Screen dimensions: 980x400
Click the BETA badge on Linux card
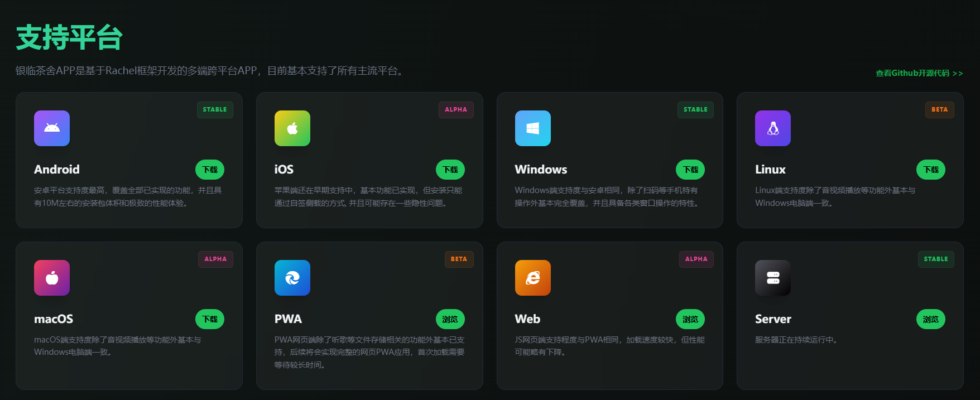940,110
